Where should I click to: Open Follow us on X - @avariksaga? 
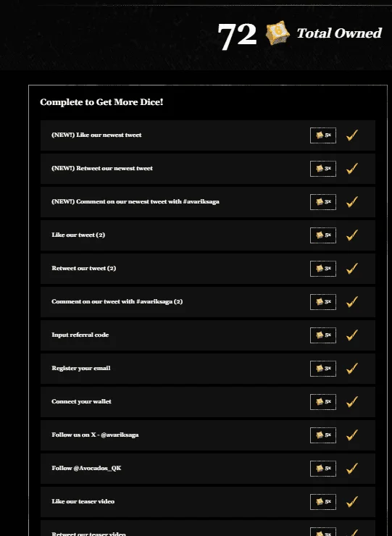pyautogui.click(x=208, y=435)
